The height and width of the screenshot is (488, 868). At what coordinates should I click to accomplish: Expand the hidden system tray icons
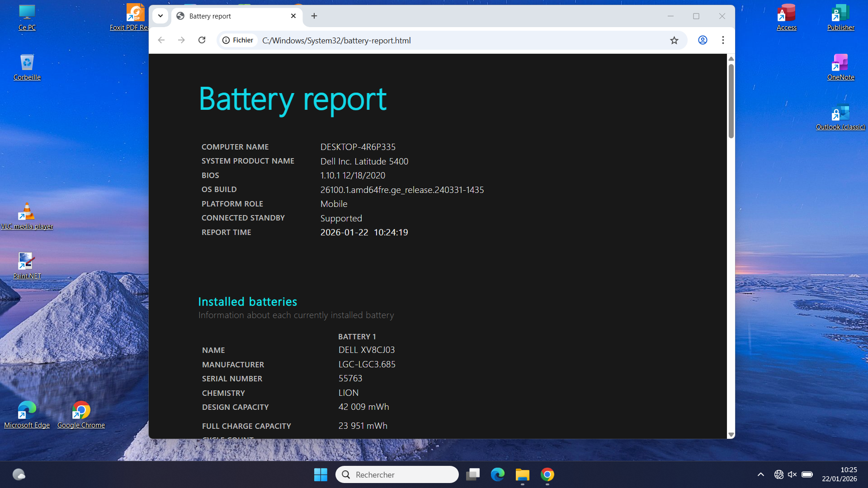pyautogui.click(x=761, y=474)
